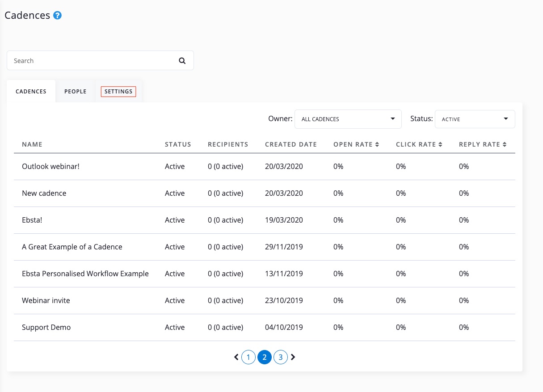The width and height of the screenshot is (543, 392).
Task: Select current page 2 button
Action: click(265, 357)
